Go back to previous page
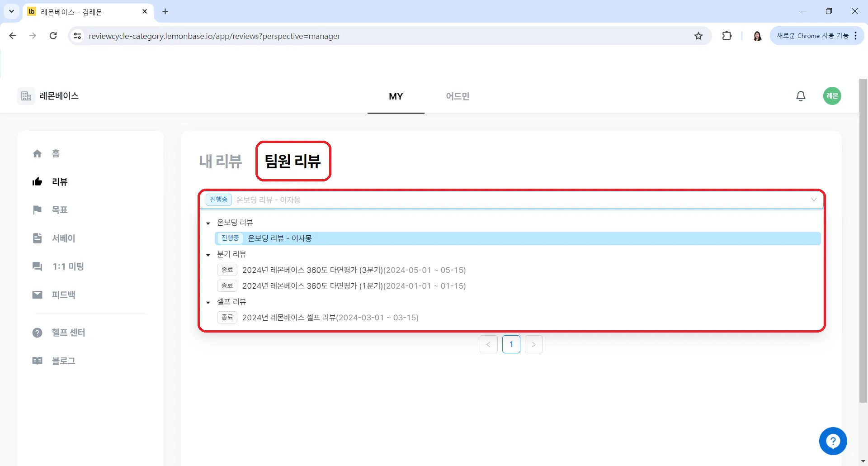Viewport: 868px width, 466px height. 13,36
